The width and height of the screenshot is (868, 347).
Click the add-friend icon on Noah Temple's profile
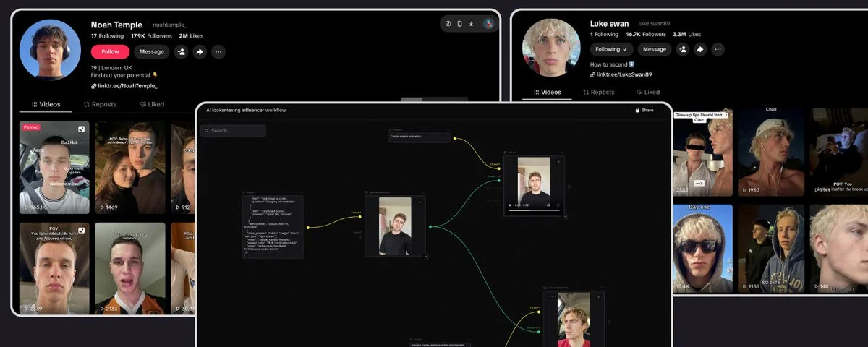click(x=181, y=52)
